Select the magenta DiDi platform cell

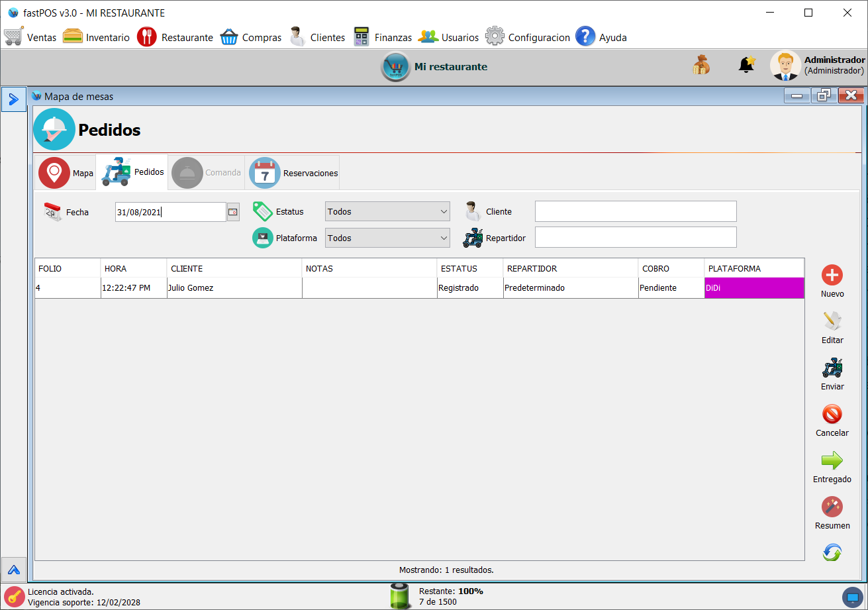pos(754,288)
